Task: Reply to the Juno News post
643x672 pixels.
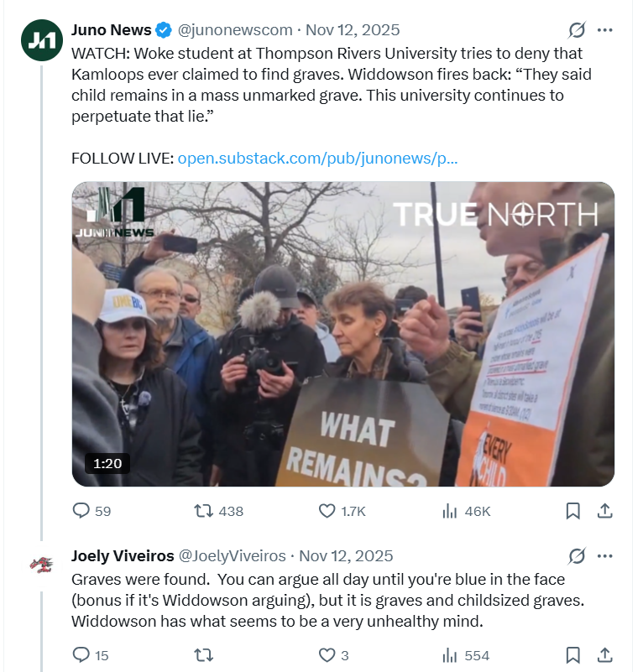Action: (x=81, y=511)
